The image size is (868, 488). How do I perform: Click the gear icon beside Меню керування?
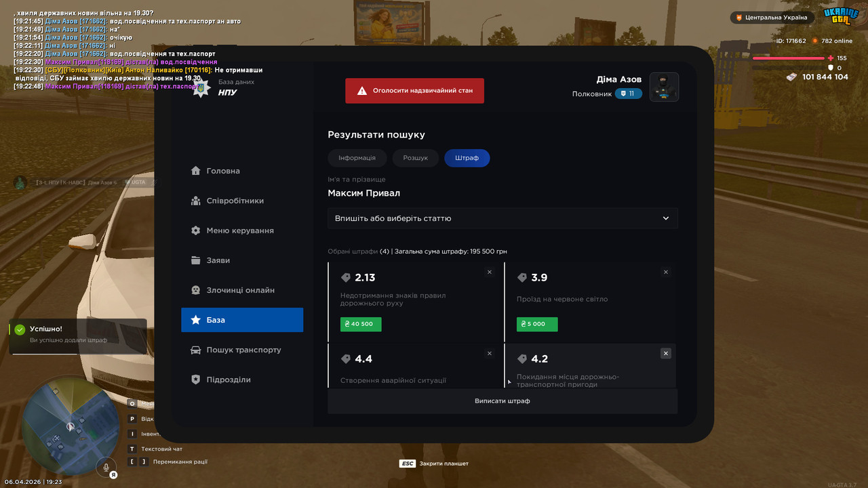[195, 230]
